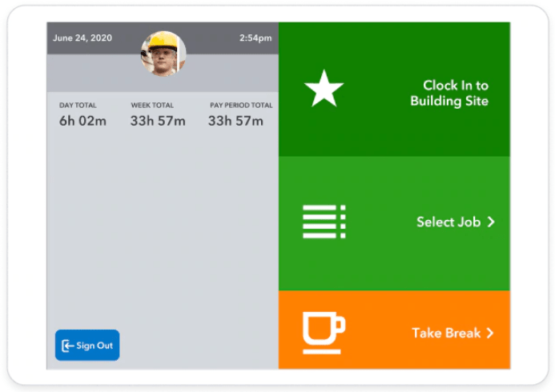Click the sign out arrow icon
Viewport: 555px width, 392px height.
(x=67, y=346)
